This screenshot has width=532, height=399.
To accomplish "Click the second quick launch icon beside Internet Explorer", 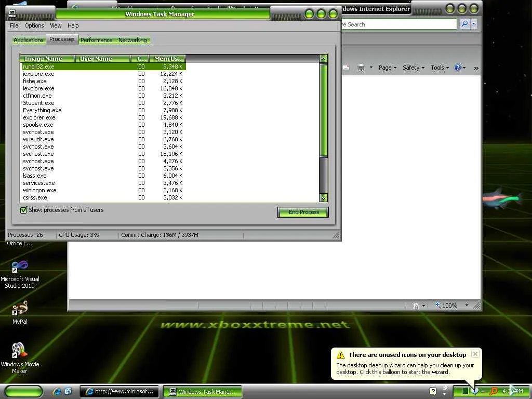I will coord(68,391).
